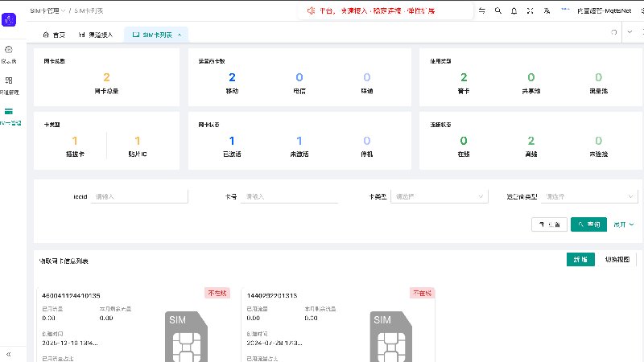Click the 离线 connection count
644x362 pixels.
click(x=531, y=141)
